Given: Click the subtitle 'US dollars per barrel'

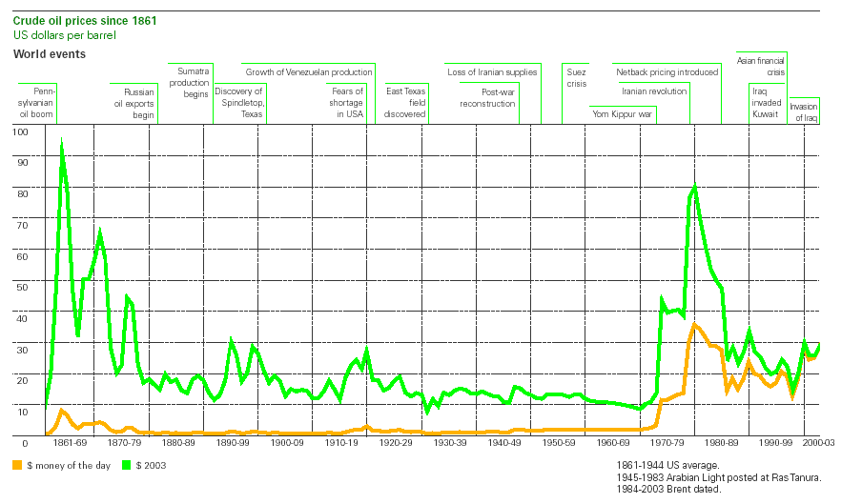Looking at the screenshot, I should pyautogui.click(x=64, y=35).
